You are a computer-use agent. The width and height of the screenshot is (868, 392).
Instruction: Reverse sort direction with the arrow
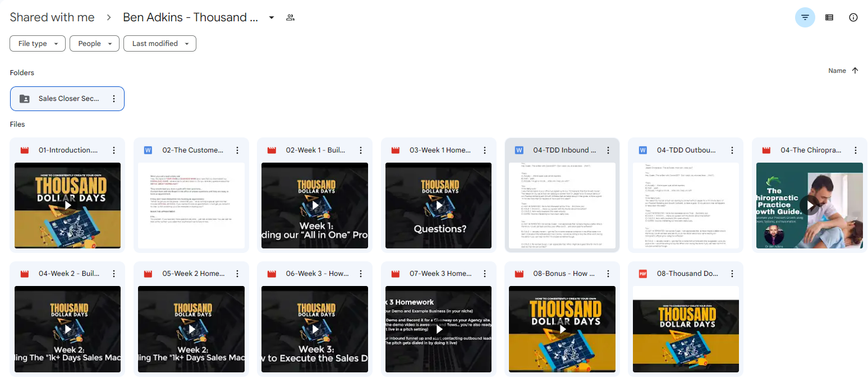855,71
